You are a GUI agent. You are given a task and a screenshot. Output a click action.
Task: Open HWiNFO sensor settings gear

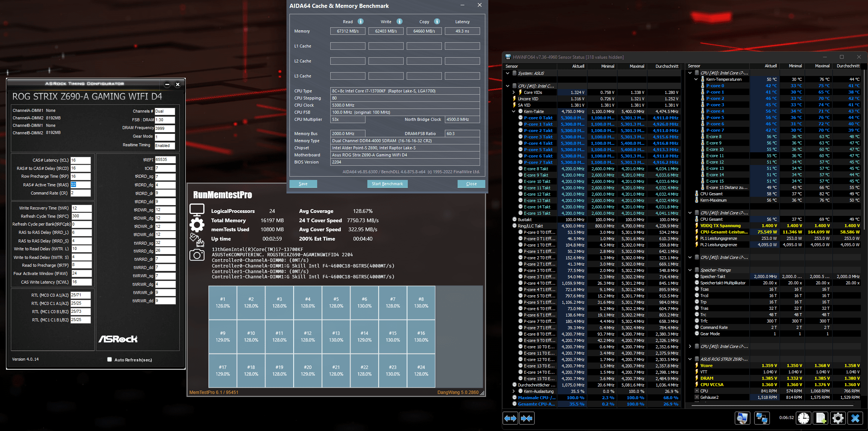[x=838, y=418]
